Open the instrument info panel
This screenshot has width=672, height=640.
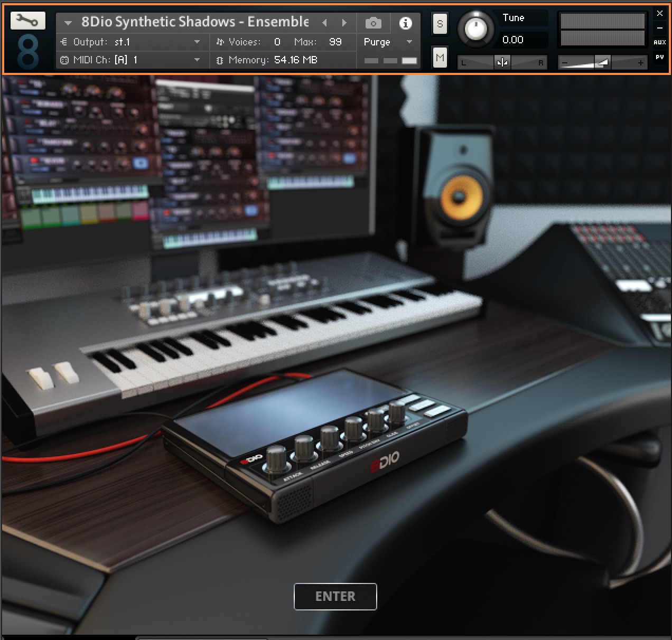[405, 23]
